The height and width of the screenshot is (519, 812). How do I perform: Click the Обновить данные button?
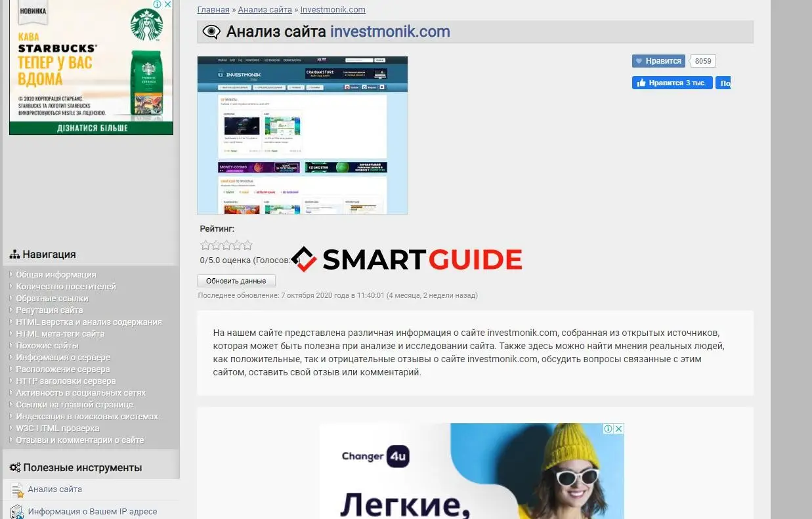(236, 281)
